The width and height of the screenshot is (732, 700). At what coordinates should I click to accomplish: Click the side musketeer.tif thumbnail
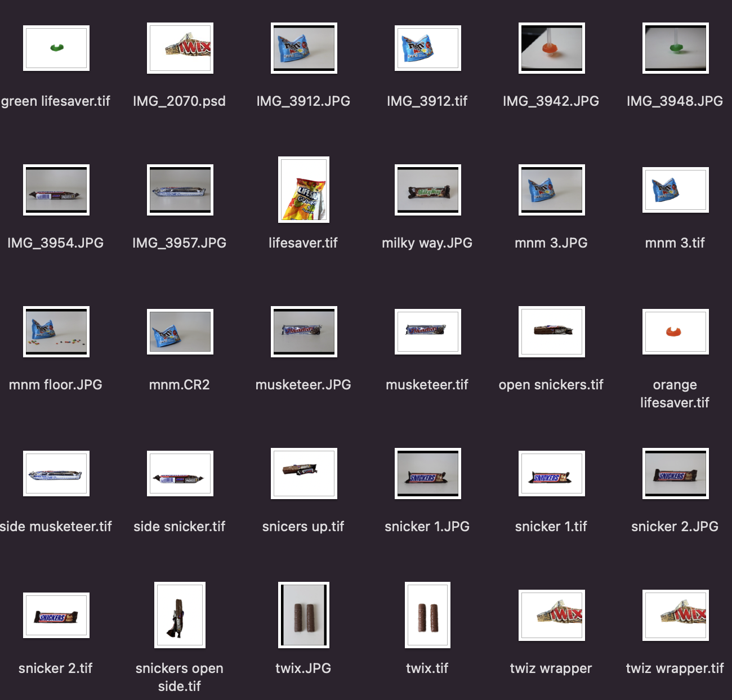[x=56, y=473]
